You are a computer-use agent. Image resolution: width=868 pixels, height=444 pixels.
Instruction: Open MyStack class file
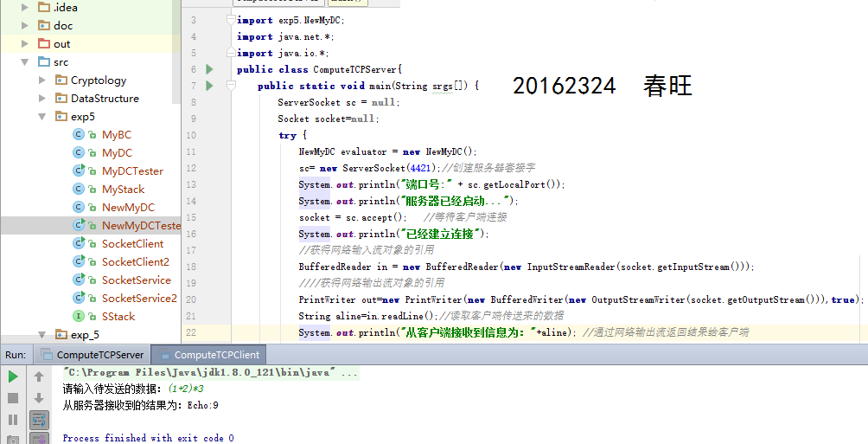[123, 190]
